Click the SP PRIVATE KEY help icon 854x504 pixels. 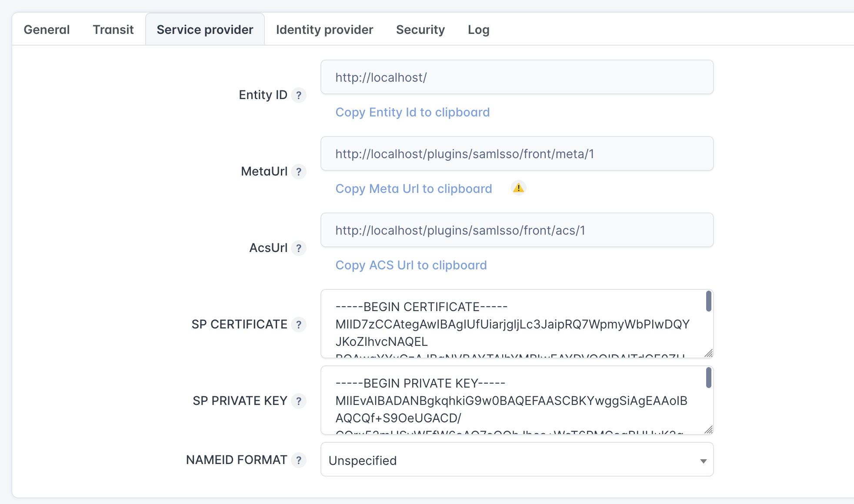(299, 401)
